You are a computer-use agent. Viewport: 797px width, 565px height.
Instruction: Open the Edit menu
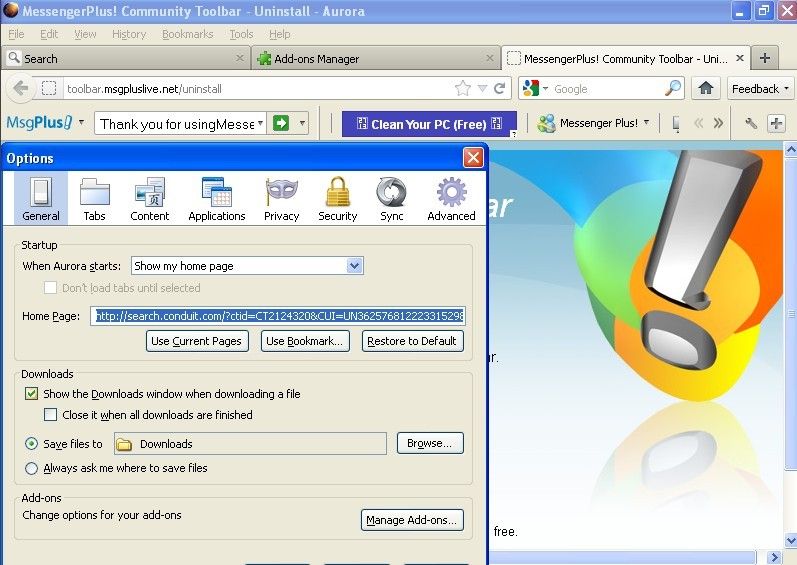(49, 34)
